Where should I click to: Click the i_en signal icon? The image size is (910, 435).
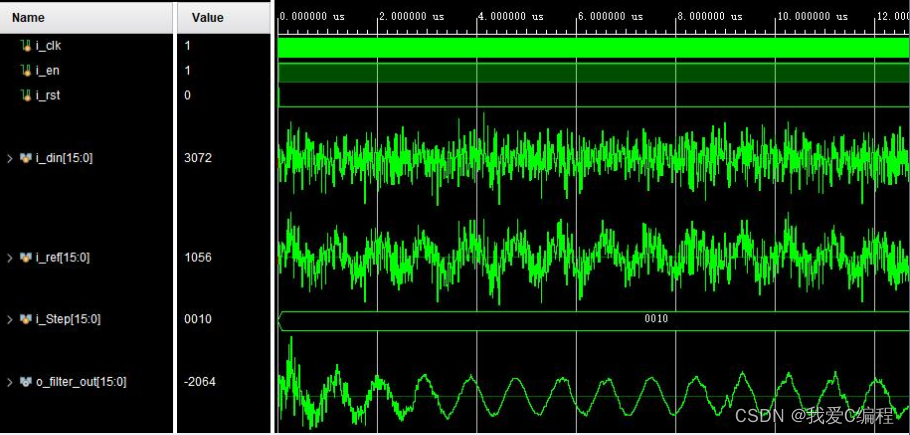pos(26,70)
